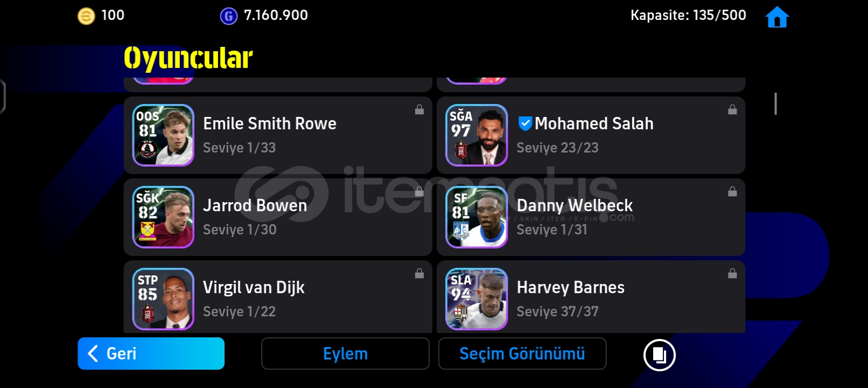Image resolution: width=868 pixels, height=388 pixels.
Task: Click the blue GP currency icon
Action: 229,16
